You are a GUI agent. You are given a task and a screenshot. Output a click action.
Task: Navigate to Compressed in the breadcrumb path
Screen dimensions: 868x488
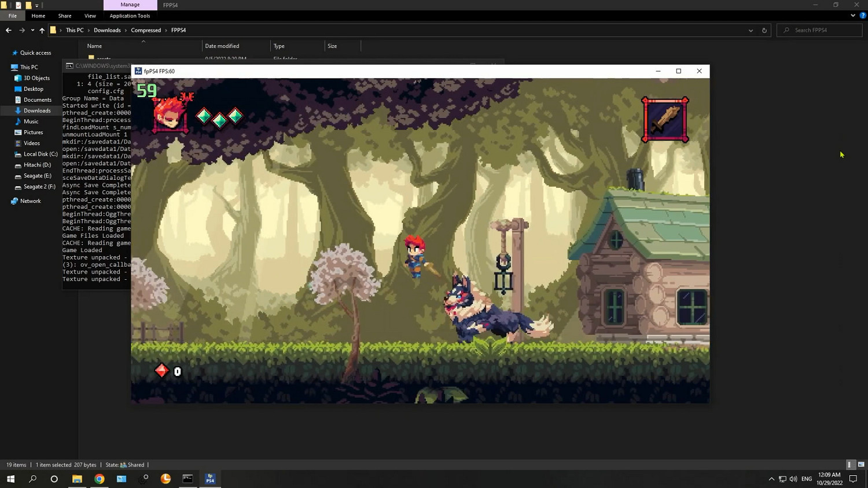pos(146,30)
